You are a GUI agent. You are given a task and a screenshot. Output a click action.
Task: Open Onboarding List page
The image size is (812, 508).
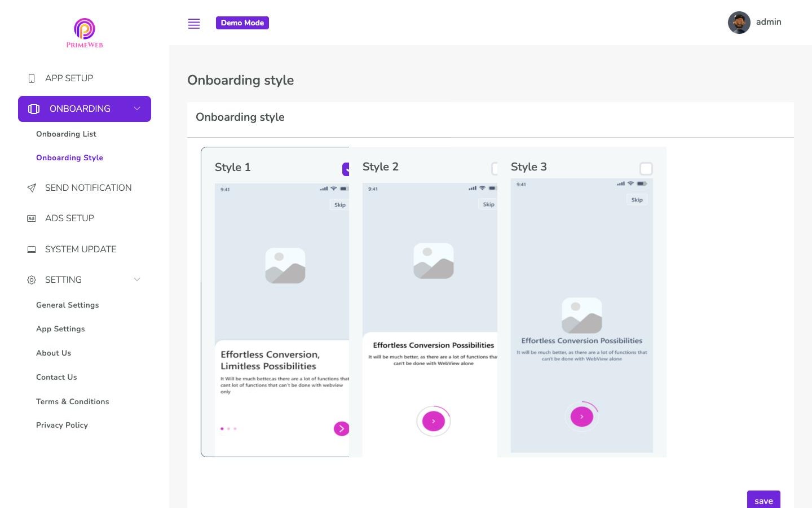66,134
